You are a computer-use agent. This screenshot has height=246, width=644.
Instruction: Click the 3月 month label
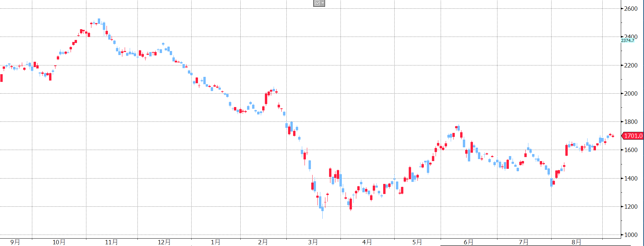(313, 242)
